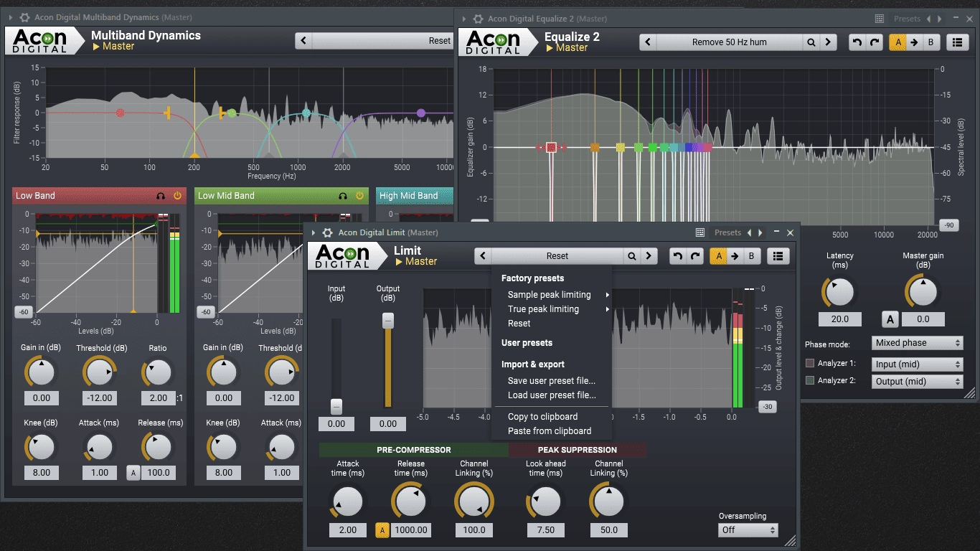Open the Sample peak limiting submenu
Screen dimensions: 980x551
click(x=553, y=295)
